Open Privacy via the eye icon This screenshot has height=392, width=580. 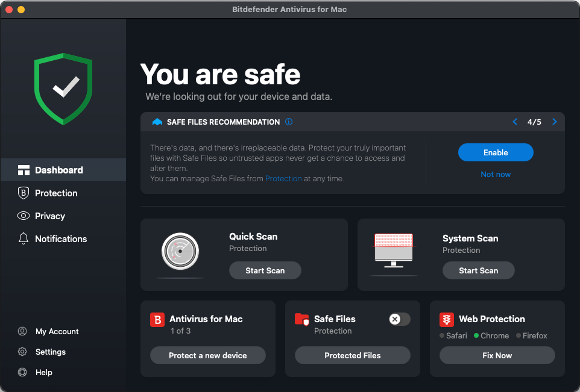coord(23,216)
